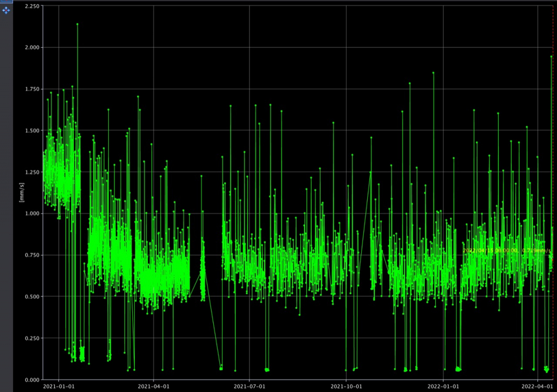Click the 1.500 y-axis tick label
Image resolution: width=557 pixels, height=392 pixels.
(31, 130)
